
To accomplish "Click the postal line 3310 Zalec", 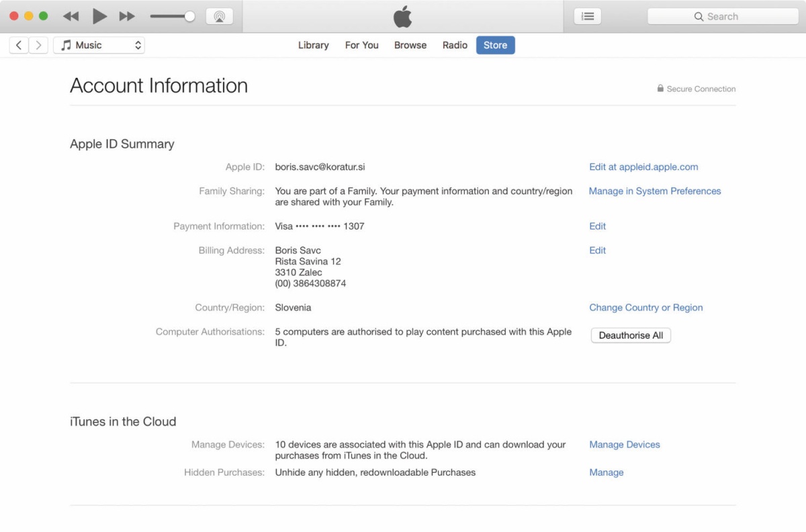I will pos(299,272).
